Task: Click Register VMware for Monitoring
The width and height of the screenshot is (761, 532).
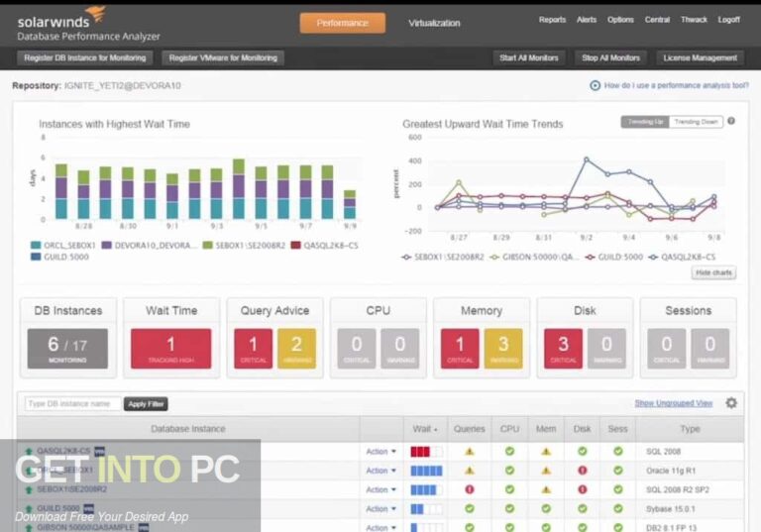Action: [223, 57]
